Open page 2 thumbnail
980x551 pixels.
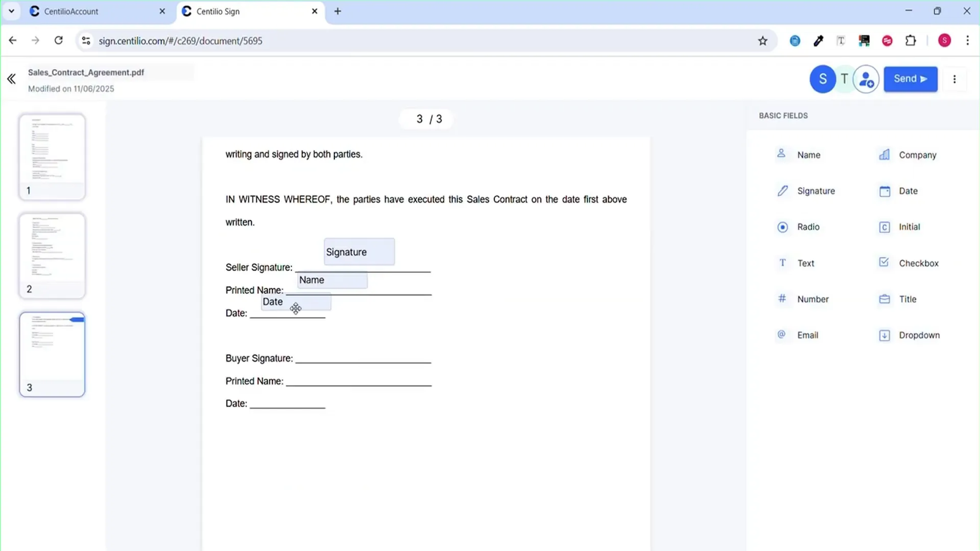click(52, 256)
